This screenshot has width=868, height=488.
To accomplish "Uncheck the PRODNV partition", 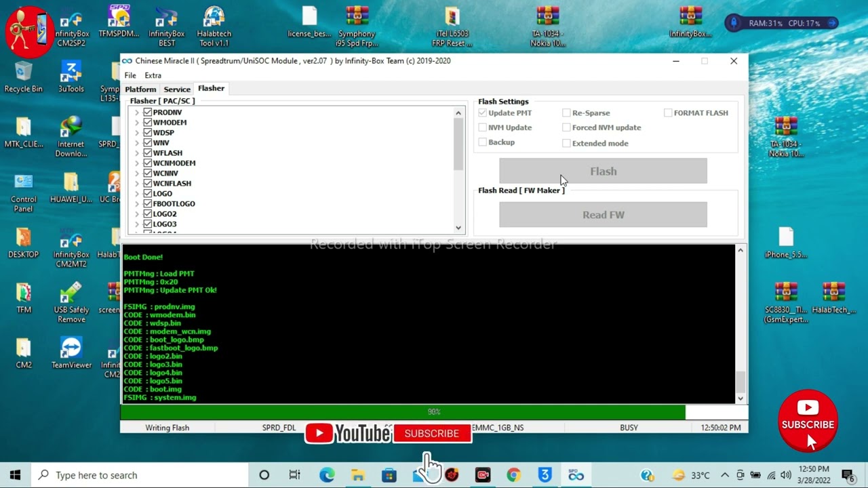I will [147, 113].
